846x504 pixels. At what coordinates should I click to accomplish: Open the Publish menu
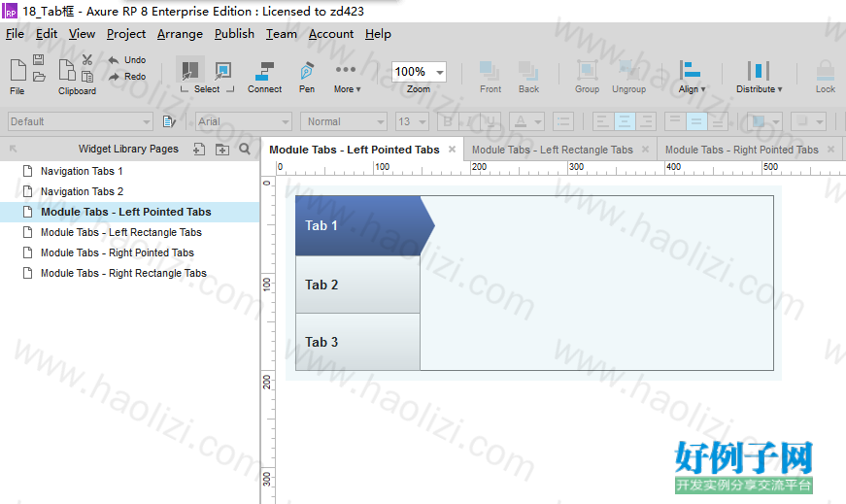coord(234,34)
